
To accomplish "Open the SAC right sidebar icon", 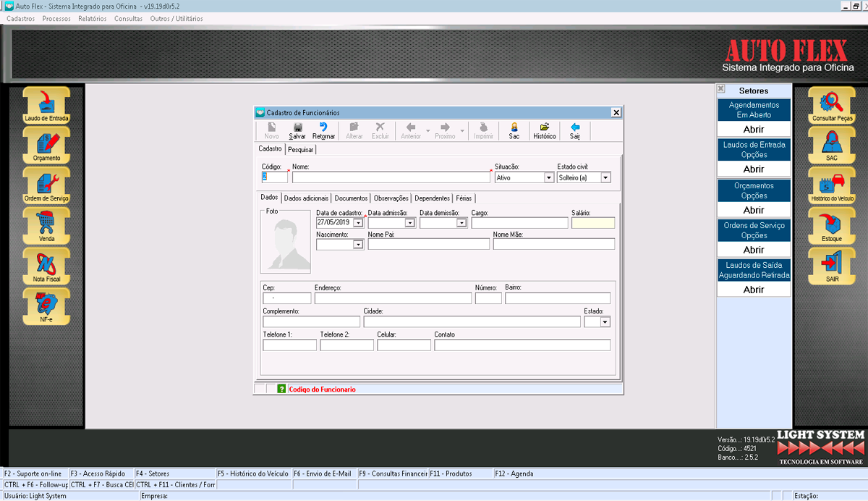I will click(x=833, y=146).
